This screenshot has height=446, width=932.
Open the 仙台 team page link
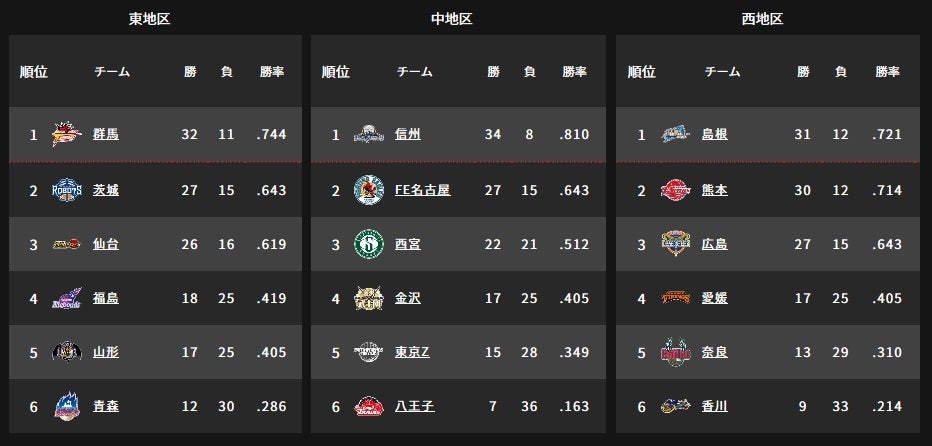[106, 244]
